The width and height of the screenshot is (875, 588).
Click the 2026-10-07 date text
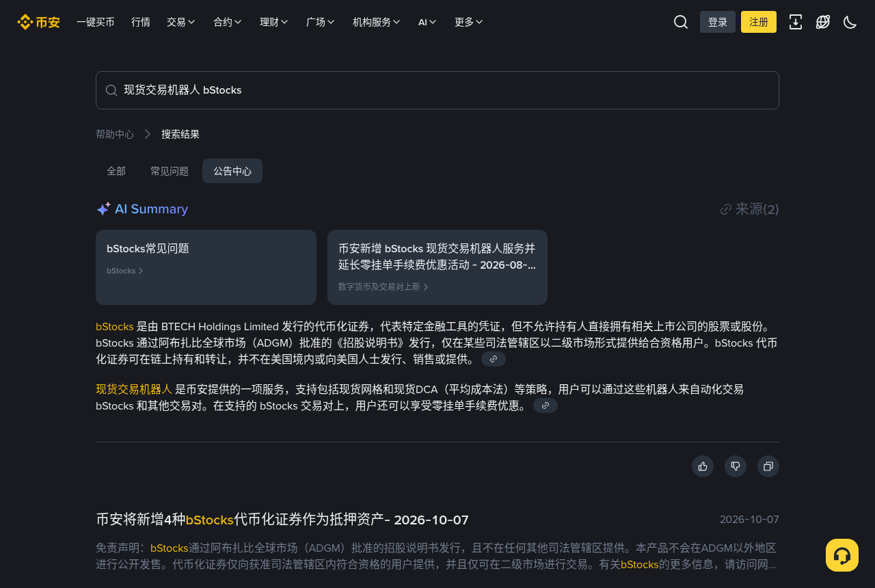coord(749,520)
